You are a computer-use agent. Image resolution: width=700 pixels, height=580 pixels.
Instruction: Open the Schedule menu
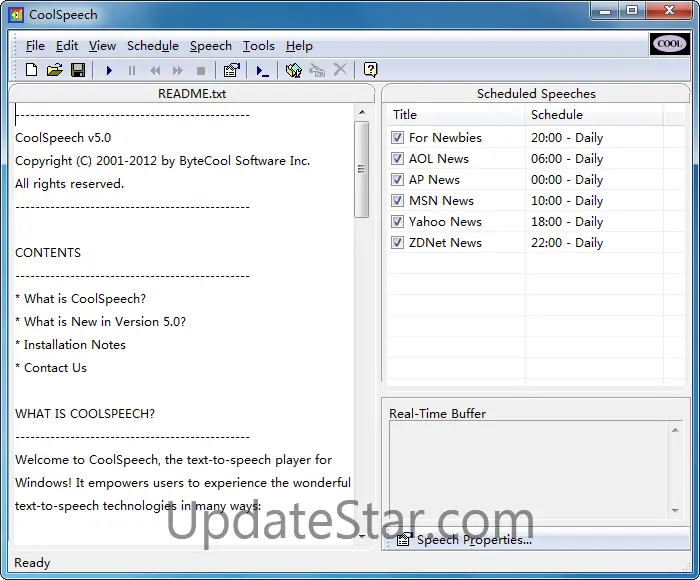pyautogui.click(x=153, y=46)
